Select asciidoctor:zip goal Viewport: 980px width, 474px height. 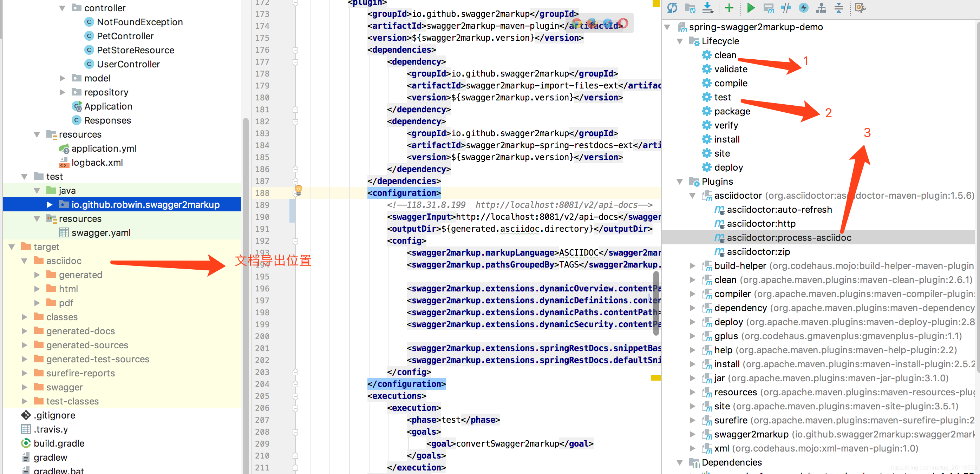(x=758, y=252)
